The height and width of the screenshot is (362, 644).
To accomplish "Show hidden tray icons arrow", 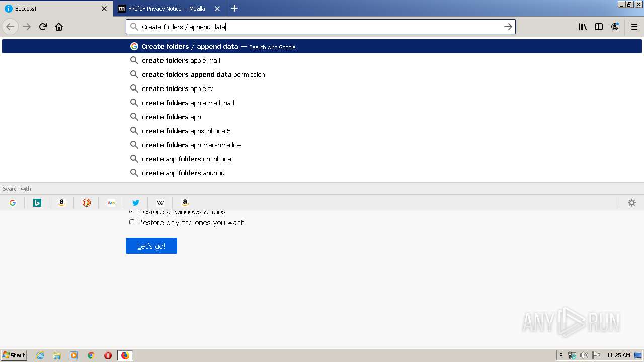I will [x=561, y=355].
